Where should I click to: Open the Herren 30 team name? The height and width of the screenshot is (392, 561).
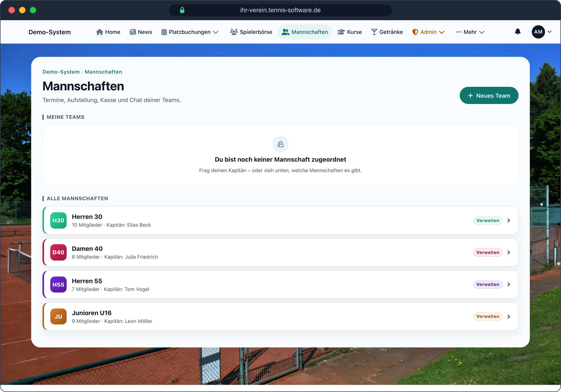pyautogui.click(x=87, y=217)
